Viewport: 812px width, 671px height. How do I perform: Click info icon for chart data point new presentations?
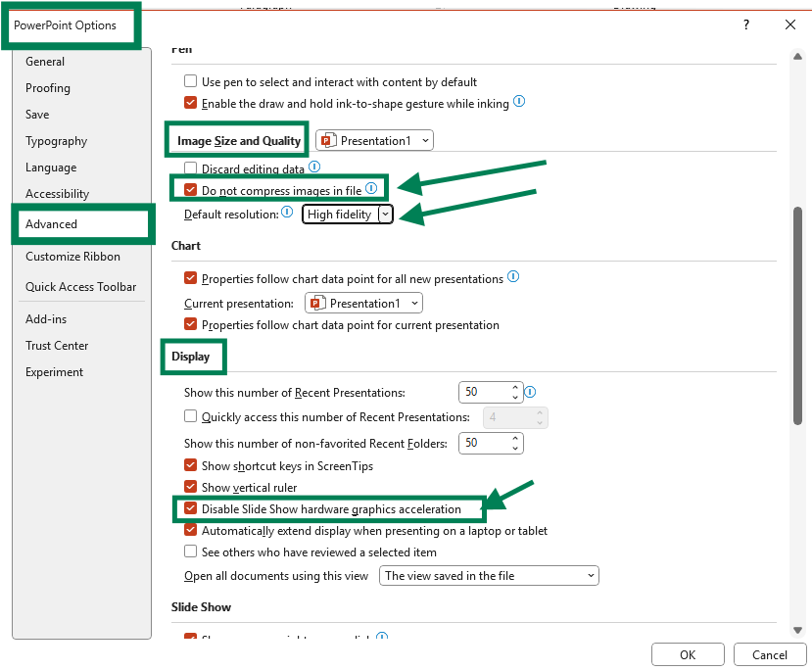tap(513, 276)
